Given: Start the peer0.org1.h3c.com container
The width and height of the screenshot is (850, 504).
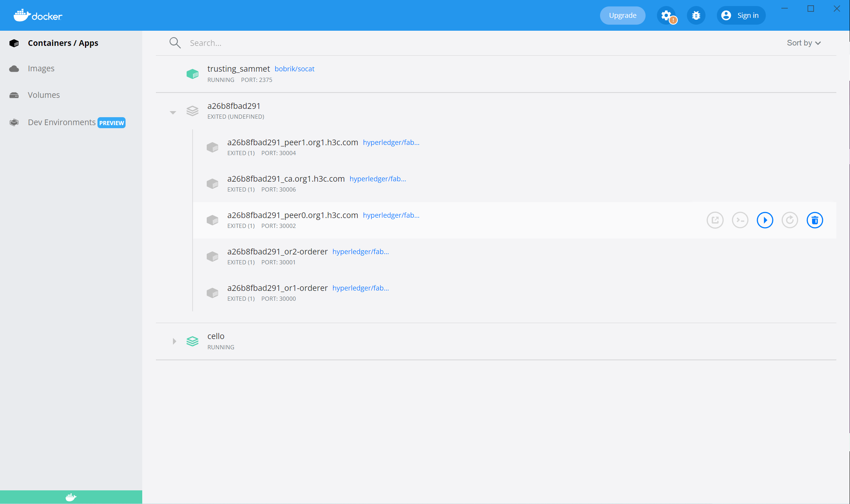Looking at the screenshot, I should click(765, 220).
